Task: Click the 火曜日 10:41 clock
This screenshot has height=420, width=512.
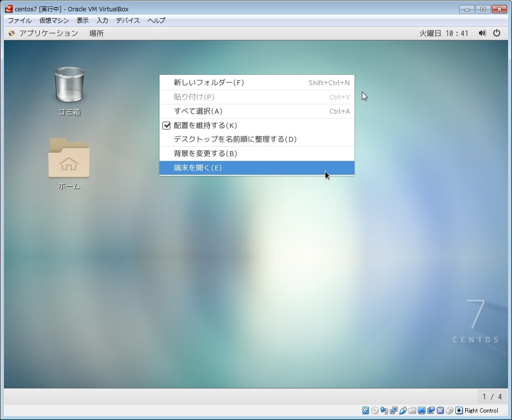Action: click(x=444, y=33)
